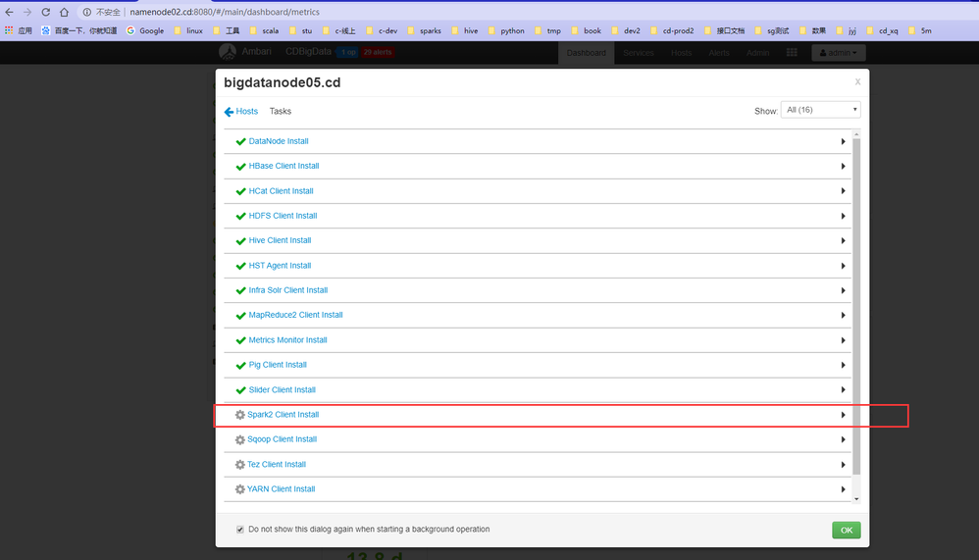Expand the Pig Client Install arrow
The height and width of the screenshot is (560, 979).
pos(843,365)
